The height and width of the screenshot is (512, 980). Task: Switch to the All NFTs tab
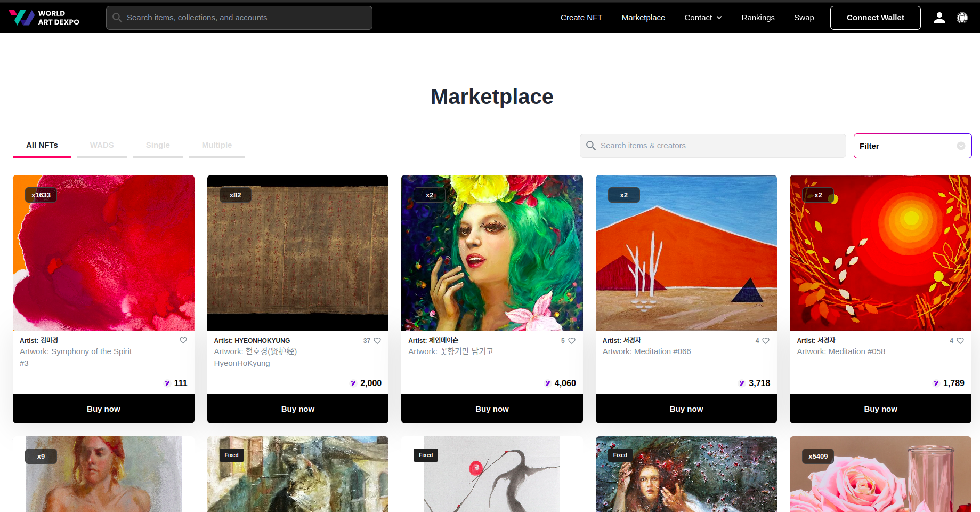pyautogui.click(x=42, y=145)
